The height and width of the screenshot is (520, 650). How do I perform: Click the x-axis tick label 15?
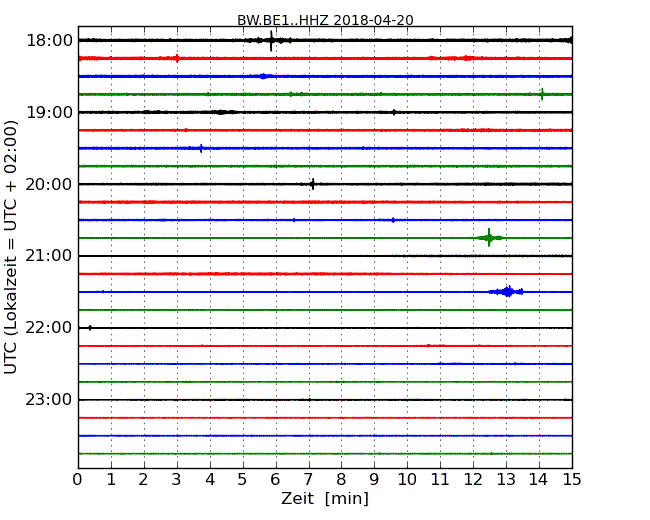(x=572, y=480)
